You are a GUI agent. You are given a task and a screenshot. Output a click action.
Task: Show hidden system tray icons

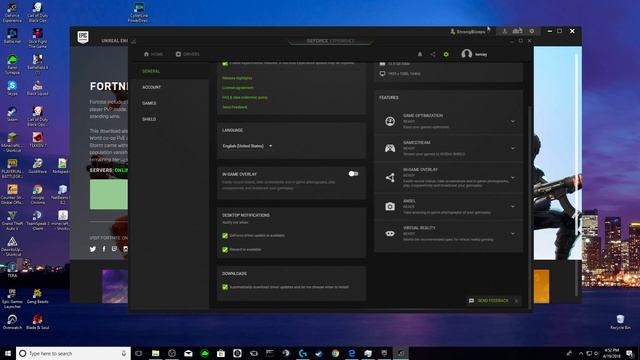[580, 353]
